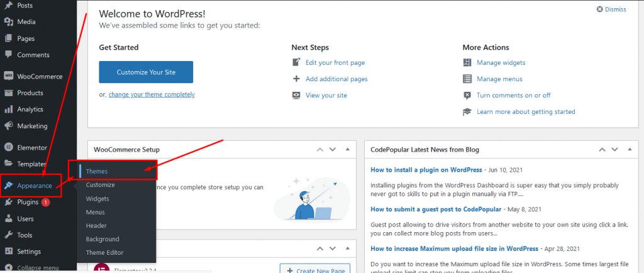Click the Posts pin icon in sidebar
Viewport: 644px width, 273px height.
pos(8,6)
